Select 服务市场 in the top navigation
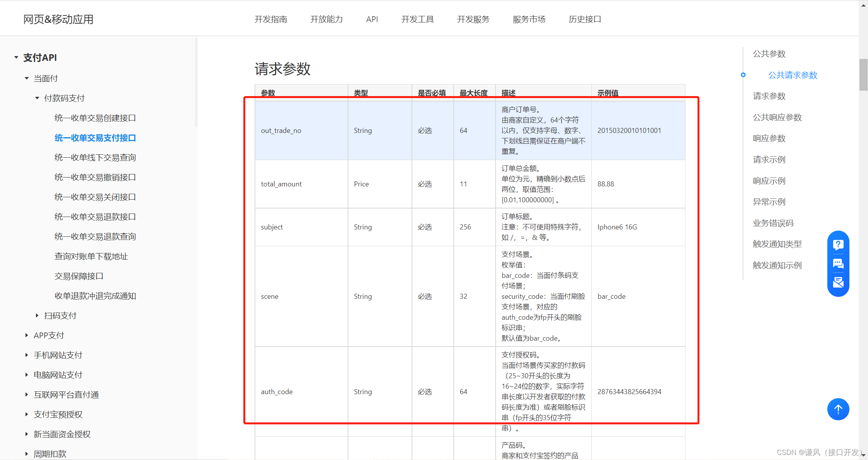 tap(529, 19)
